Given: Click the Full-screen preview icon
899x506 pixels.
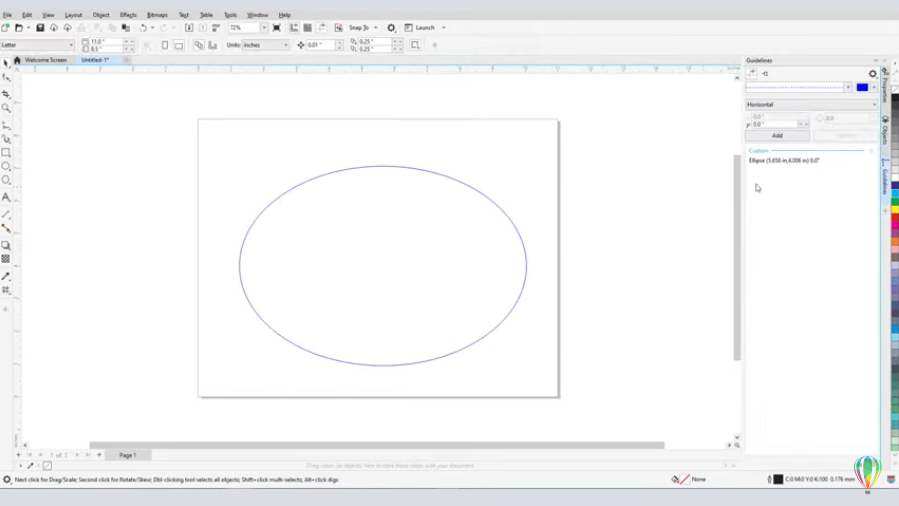Looking at the screenshot, I should pyautogui.click(x=276, y=28).
